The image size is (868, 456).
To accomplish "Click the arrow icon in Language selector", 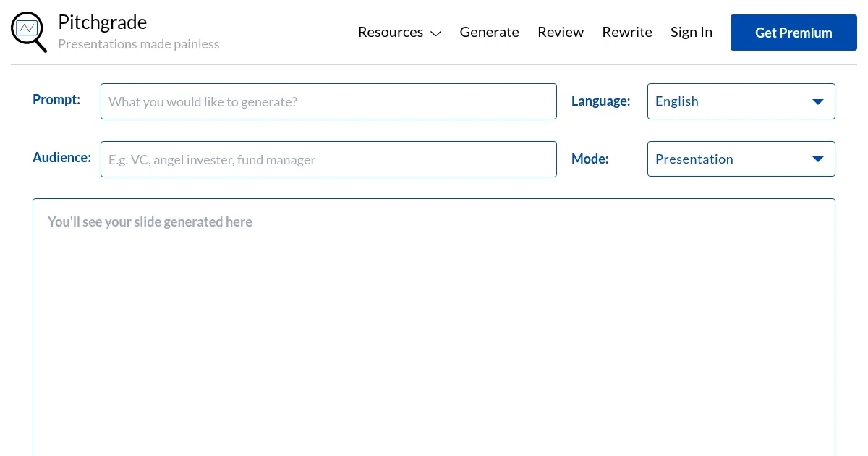I will [818, 101].
